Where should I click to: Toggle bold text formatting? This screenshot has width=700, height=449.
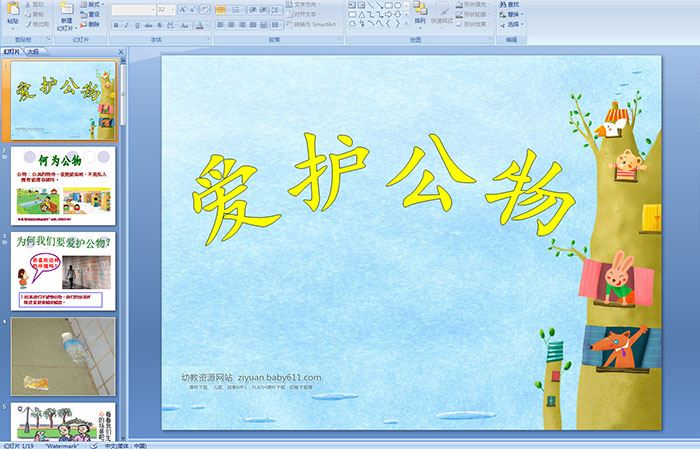[x=114, y=25]
